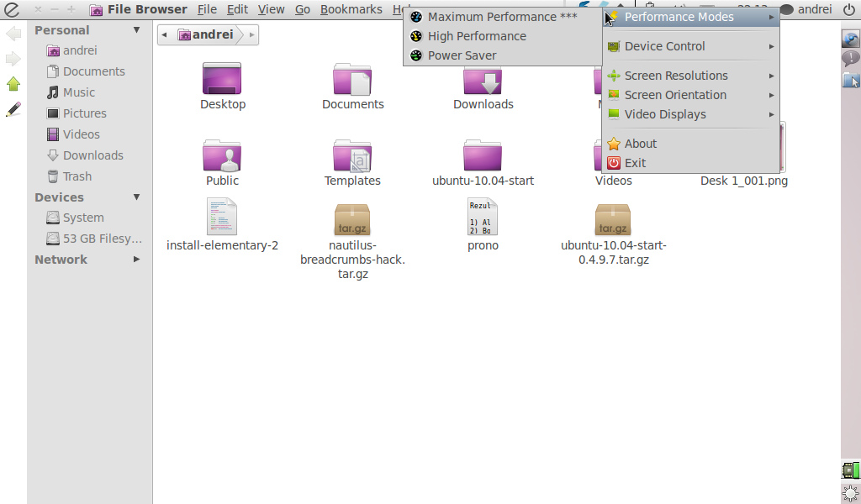Click the speech bubble notification dock icon

pyautogui.click(x=850, y=59)
